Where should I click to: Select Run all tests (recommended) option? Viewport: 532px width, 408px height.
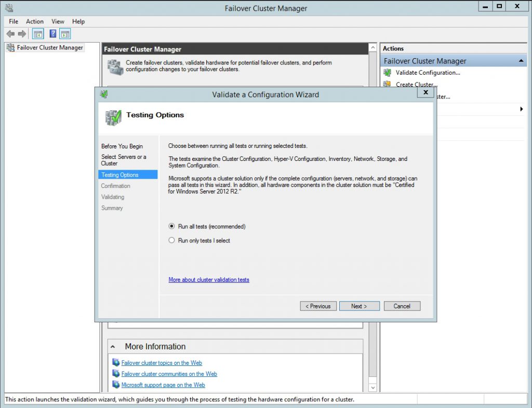coord(172,227)
